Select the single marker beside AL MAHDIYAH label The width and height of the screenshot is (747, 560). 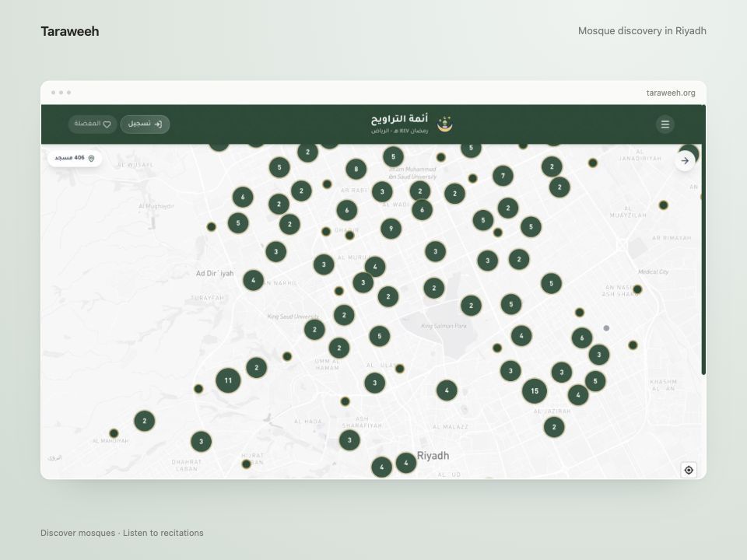click(114, 433)
